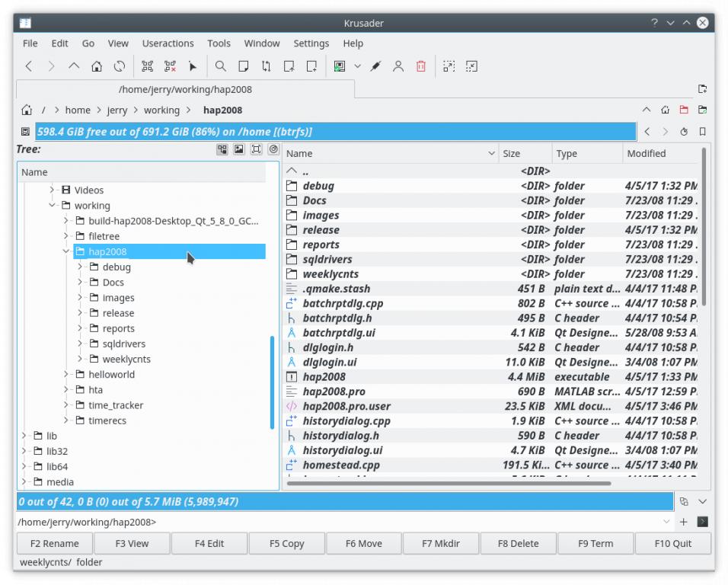The width and height of the screenshot is (728, 585).
Task: Toggle the Tree panel view button
Action: (x=222, y=150)
